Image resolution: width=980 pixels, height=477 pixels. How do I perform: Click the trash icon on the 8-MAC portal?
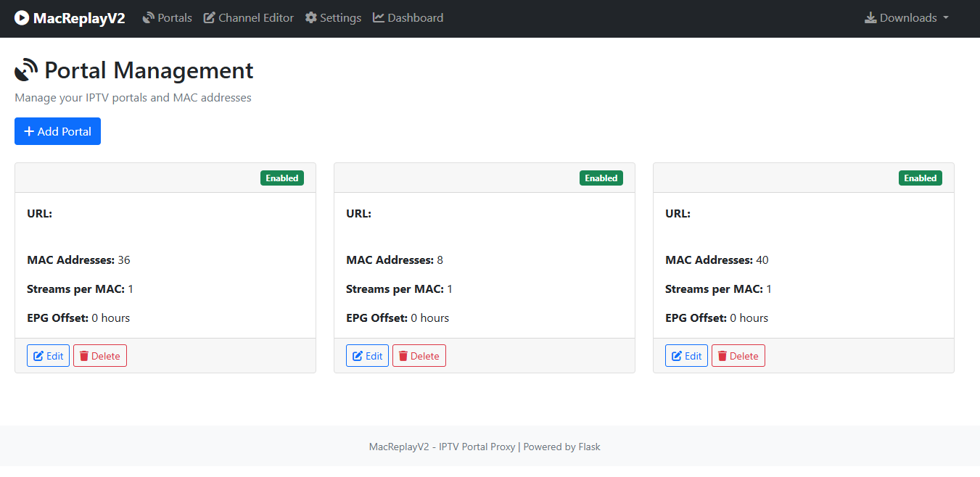[403, 356]
